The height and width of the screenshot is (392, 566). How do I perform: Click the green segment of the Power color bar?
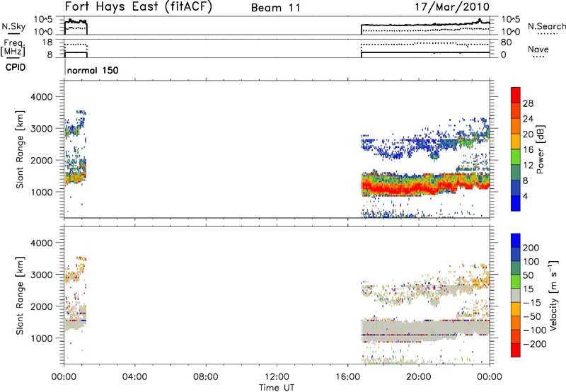tap(516, 156)
